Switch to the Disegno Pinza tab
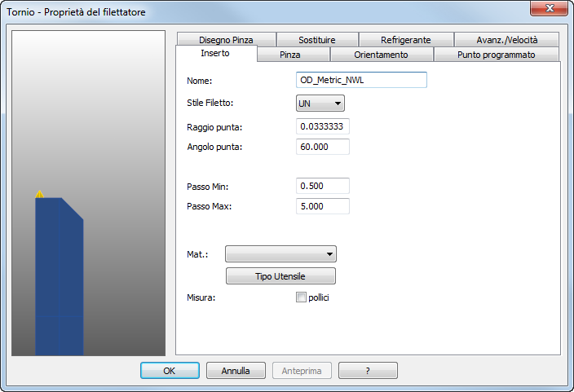 pyautogui.click(x=226, y=40)
